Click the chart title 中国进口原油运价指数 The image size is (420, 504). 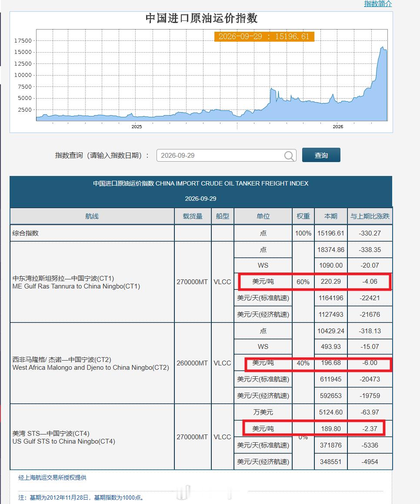click(x=202, y=18)
